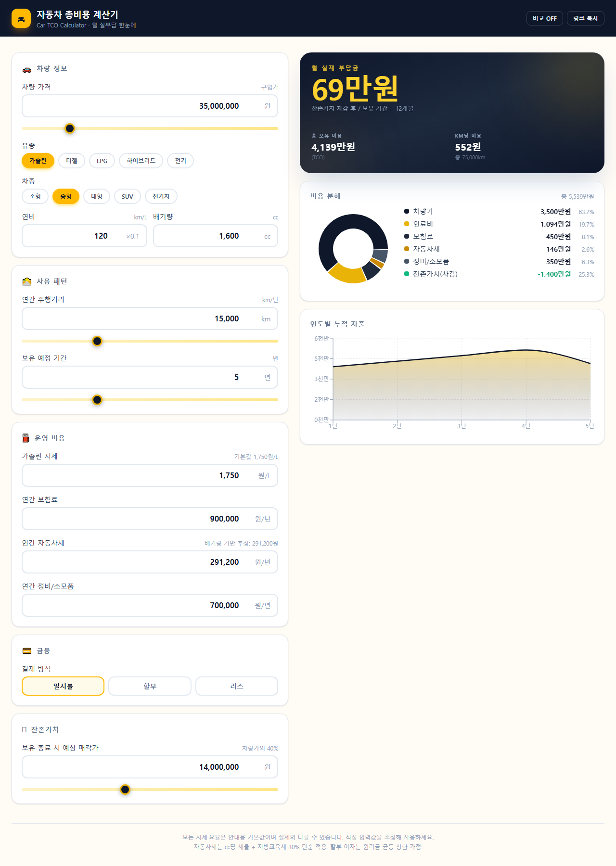The width and height of the screenshot is (616, 866).
Task: Focus the 연간 주행거리 input field
Action: pos(150,318)
